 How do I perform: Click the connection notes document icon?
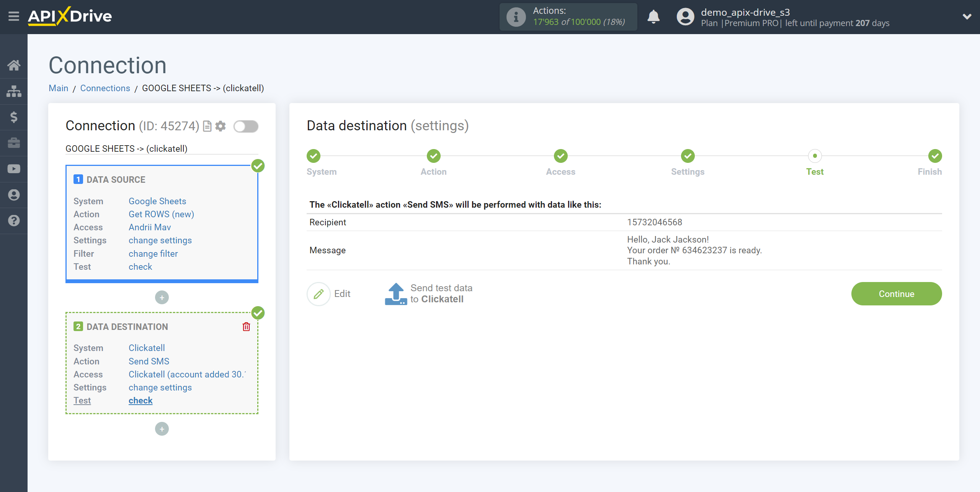tap(207, 126)
